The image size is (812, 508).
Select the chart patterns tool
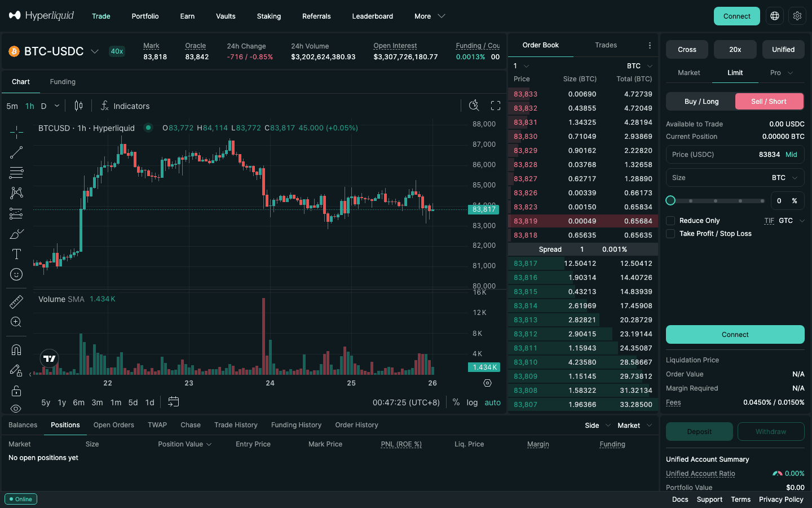[x=16, y=193]
